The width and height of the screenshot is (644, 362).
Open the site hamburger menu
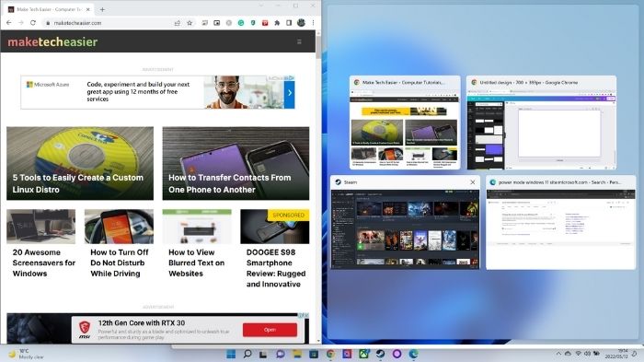(299, 42)
